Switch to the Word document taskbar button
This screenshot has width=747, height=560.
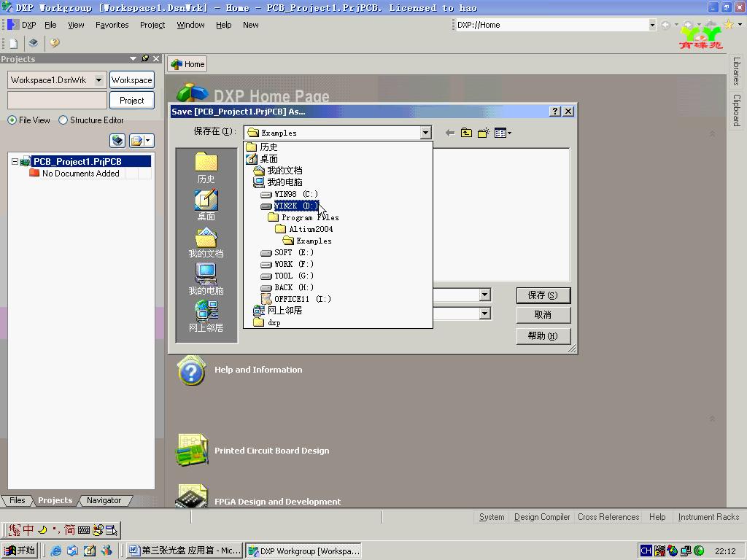click(185, 551)
